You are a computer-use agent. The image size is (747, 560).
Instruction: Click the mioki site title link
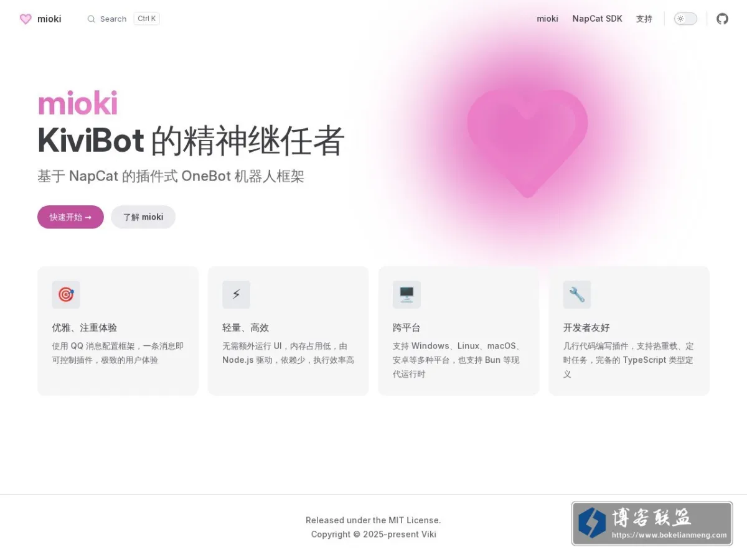(49, 19)
